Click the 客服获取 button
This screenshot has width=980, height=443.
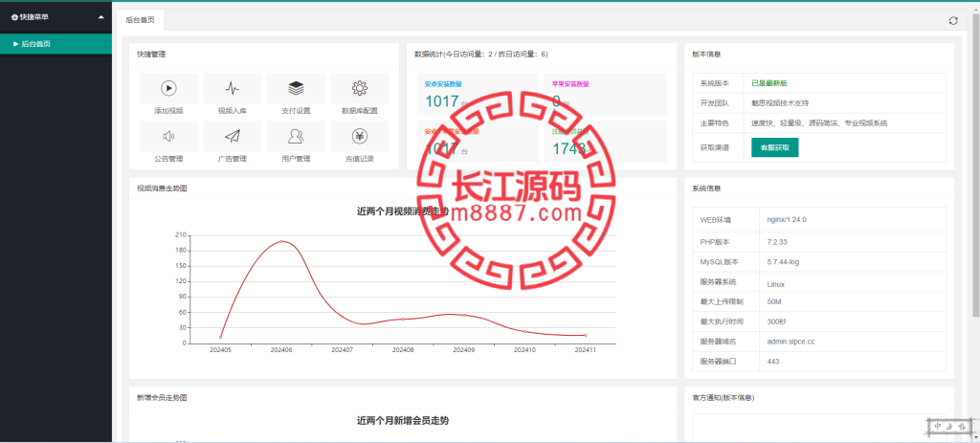(x=775, y=147)
